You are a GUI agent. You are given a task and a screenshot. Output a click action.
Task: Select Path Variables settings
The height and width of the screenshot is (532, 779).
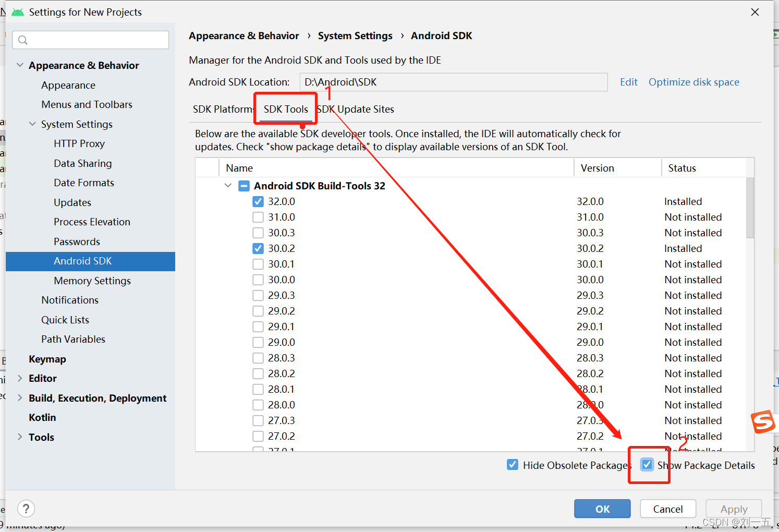click(x=74, y=339)
